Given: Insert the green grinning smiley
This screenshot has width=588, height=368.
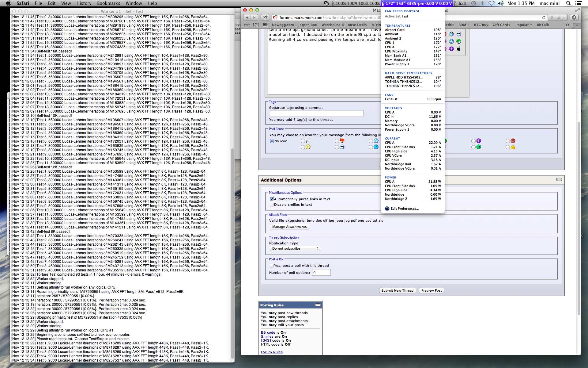Looking at the screenshot, I should [x=459, y=41].
